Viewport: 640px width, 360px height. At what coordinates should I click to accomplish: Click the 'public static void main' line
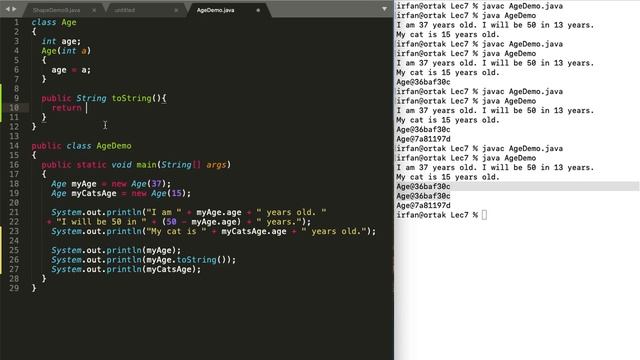(x=136, y=165)
